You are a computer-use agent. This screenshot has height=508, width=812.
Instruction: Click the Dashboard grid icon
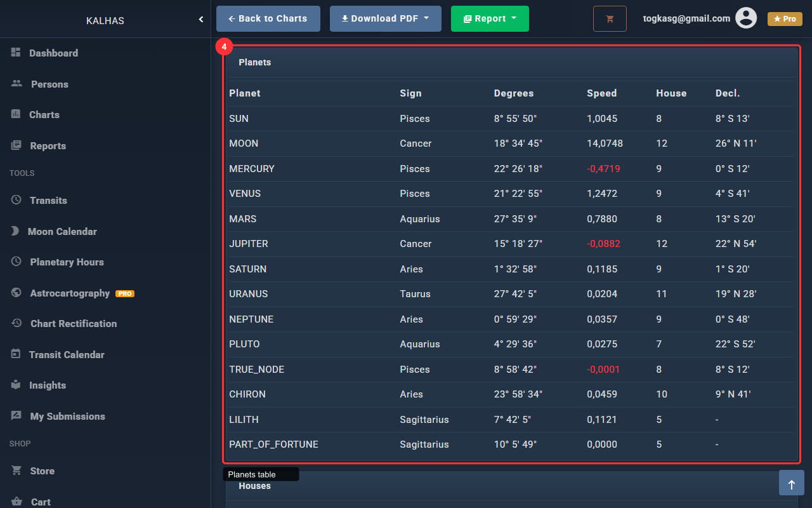(16, 53)
